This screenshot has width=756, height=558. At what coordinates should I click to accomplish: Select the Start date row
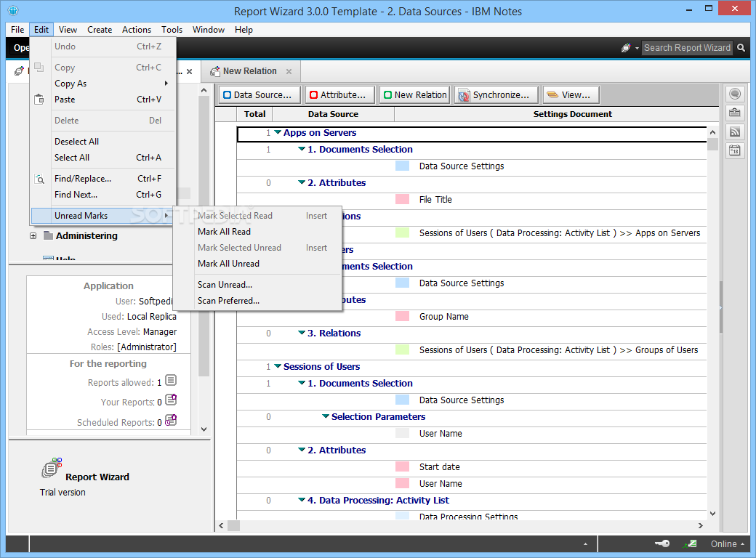pos(472,467)
